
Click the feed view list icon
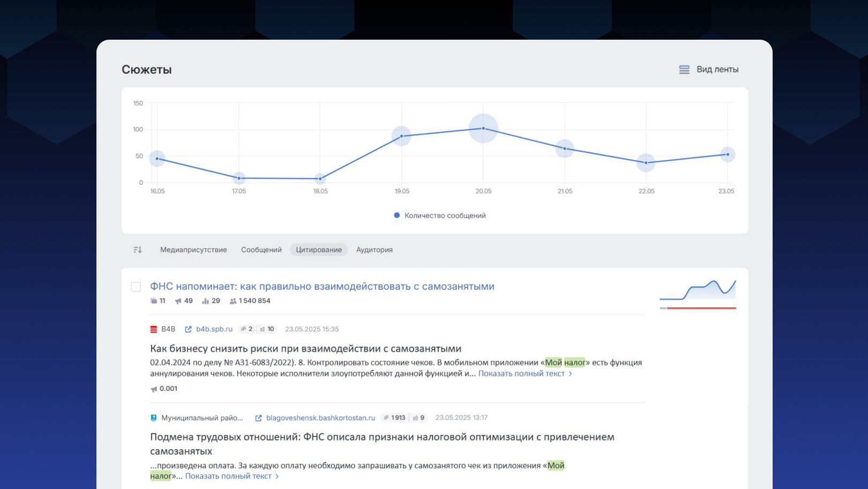pos(684,70)
